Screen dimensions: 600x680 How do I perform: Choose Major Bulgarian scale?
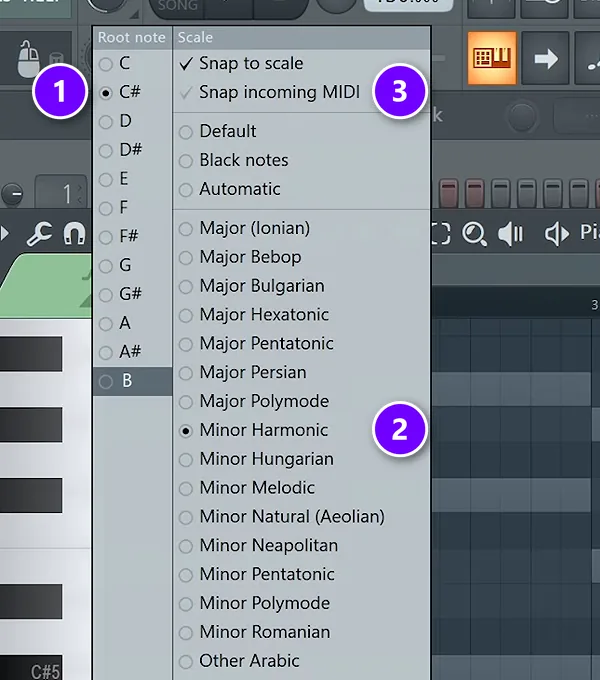point(301,286)
